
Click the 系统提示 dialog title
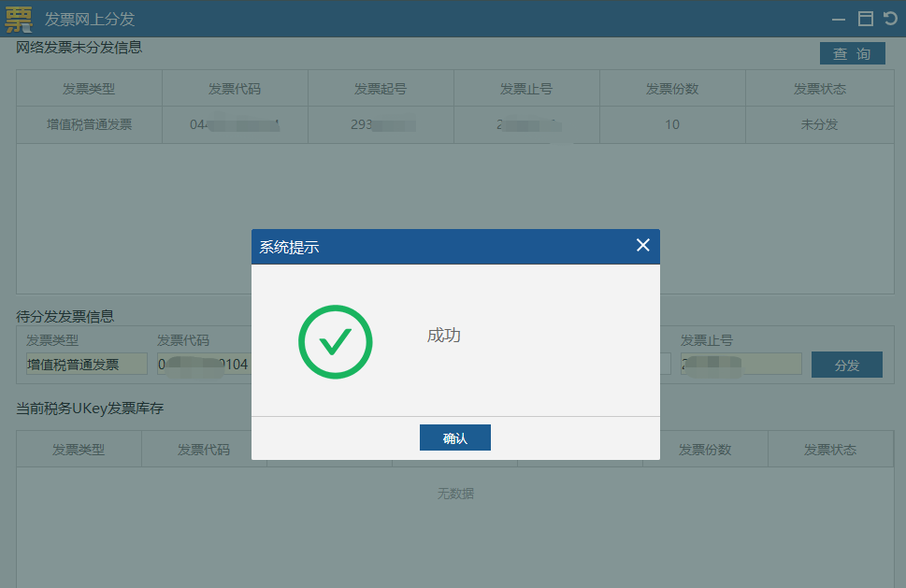[289, 247]
